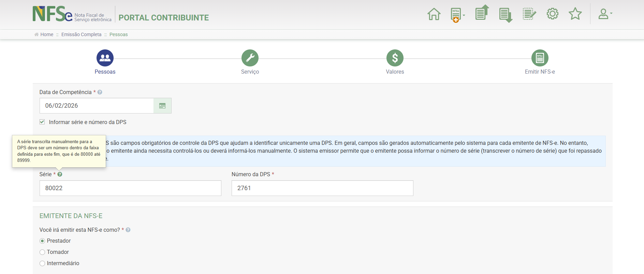
Task: Click the Emissão Completa breadcrumb link
Action: 81,34
